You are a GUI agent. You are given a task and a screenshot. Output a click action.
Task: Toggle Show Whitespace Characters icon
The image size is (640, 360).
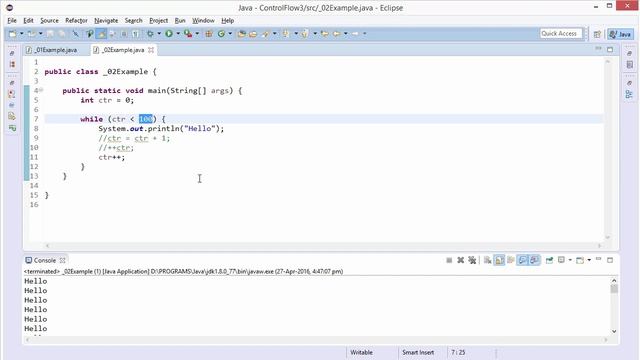click(135, 34)
